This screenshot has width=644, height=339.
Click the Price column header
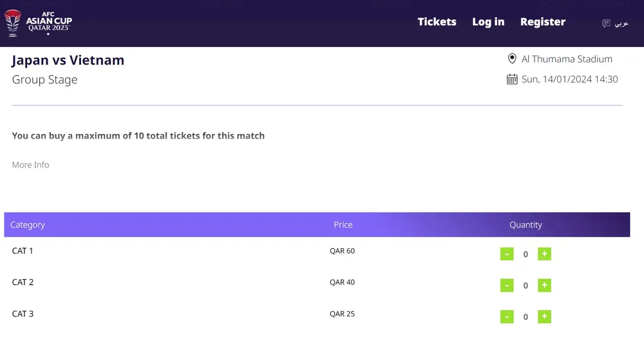(x=343, y=225)
